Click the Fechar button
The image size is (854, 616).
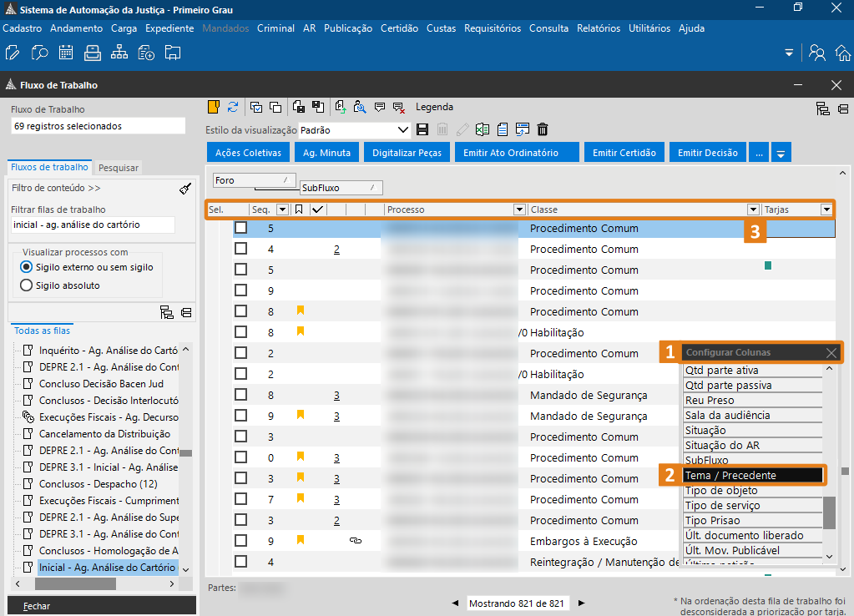point(102,606)
